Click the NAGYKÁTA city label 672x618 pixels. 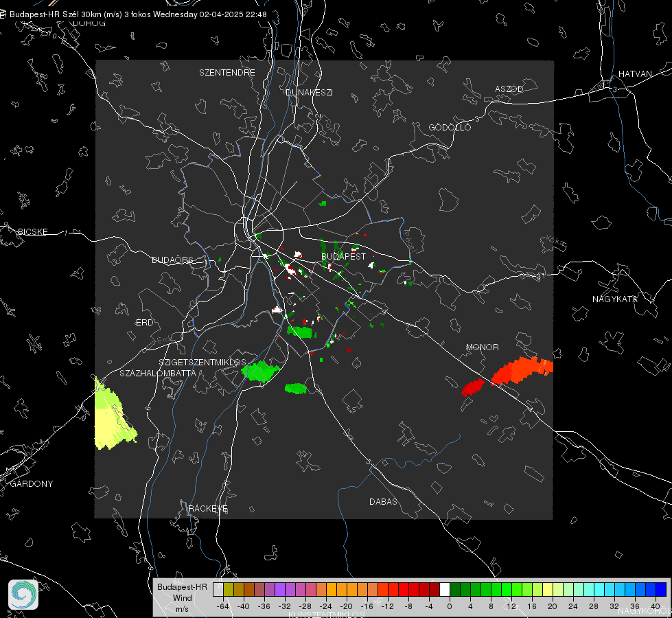(x=614, y=299)
